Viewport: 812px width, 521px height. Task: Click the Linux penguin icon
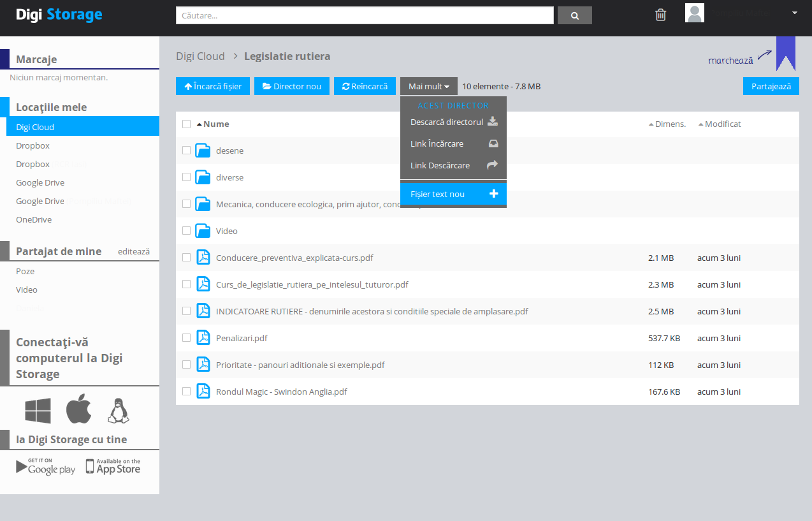coord(118,411)
